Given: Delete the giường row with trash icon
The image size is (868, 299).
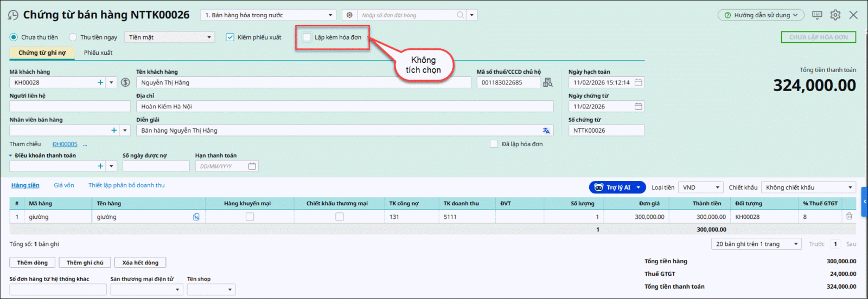Looking at the screenshot, I should [849, 217].
